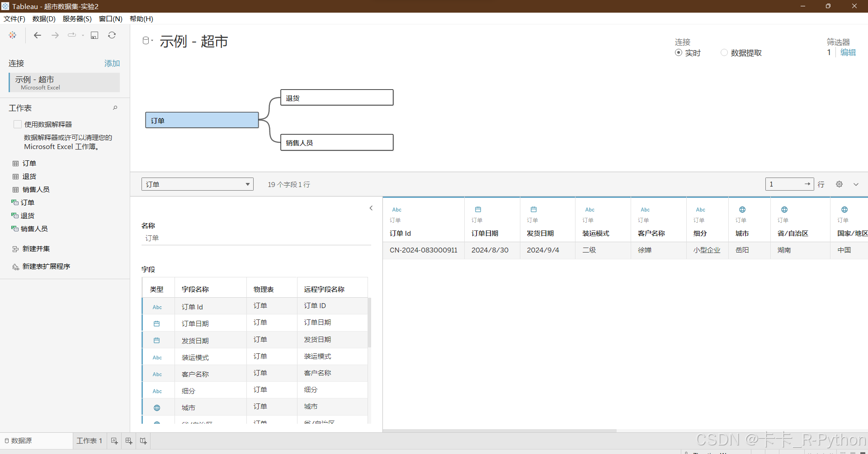
Task: Click the 新建并集 new union item
Action: pyautogui.click(x=31, y=249)
